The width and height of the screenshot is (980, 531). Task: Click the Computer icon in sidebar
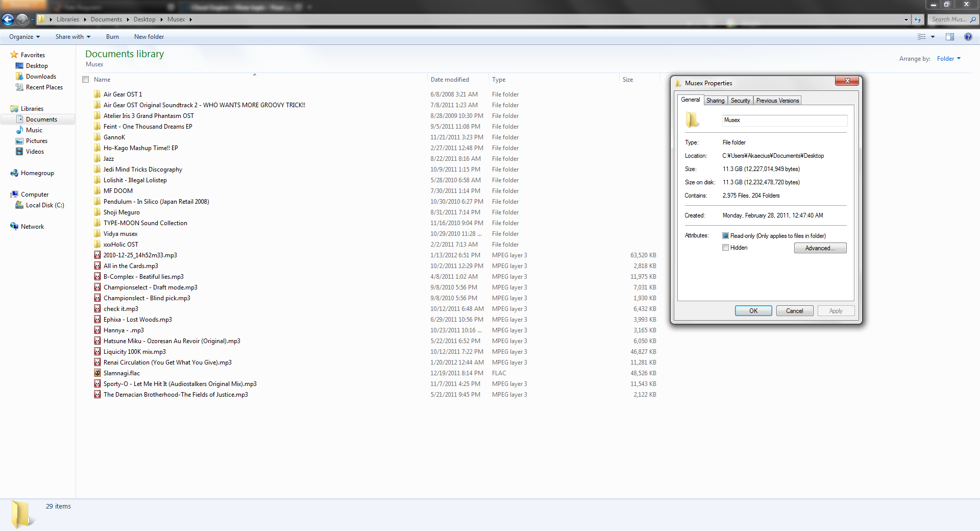14,195
